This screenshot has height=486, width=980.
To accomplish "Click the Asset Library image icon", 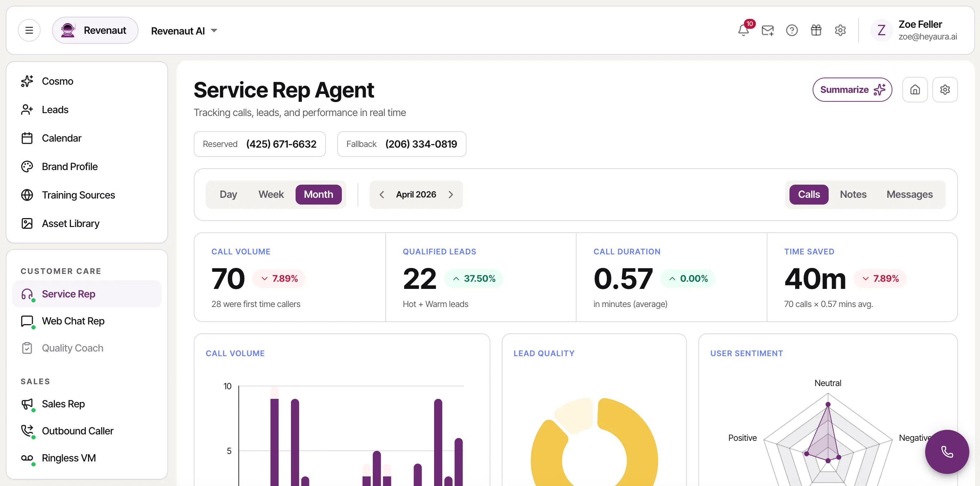I will pyautogui.click(x=27, y=223).
